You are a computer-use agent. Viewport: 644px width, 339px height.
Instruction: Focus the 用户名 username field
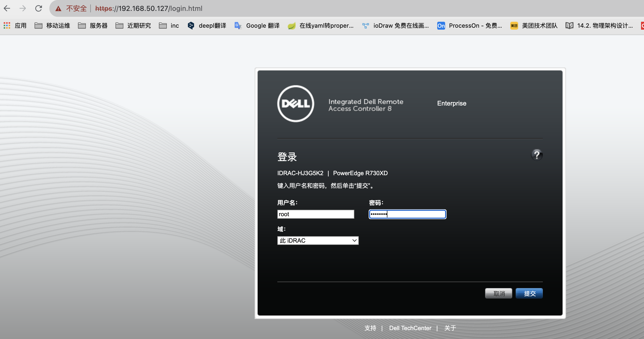(x=316, y=214)
